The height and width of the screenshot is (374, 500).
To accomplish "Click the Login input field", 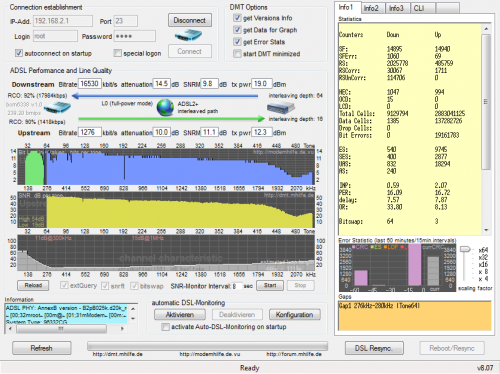I will 55,36.
